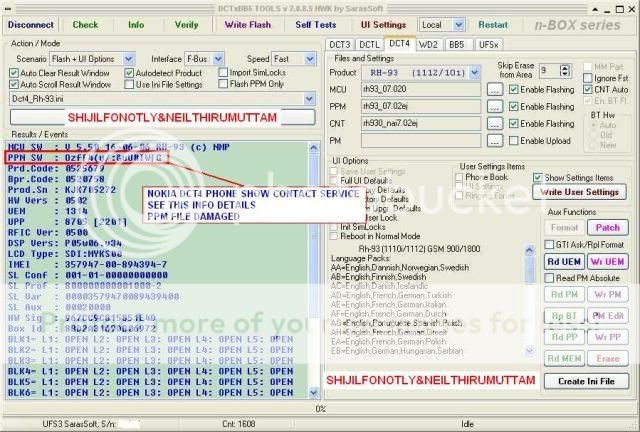Switch to the WD2 tab
This screenshot has height=432, width=640.
pyautogui.click(x=428, y=45)
